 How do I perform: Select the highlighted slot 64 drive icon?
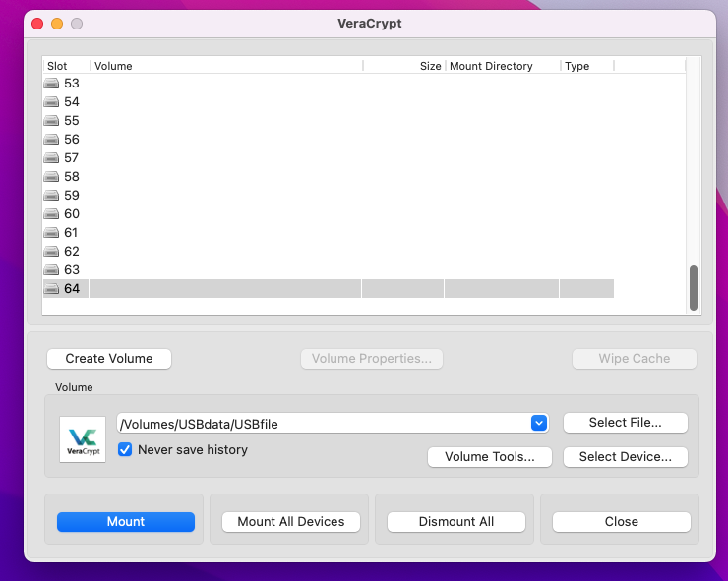coord(51,289)
